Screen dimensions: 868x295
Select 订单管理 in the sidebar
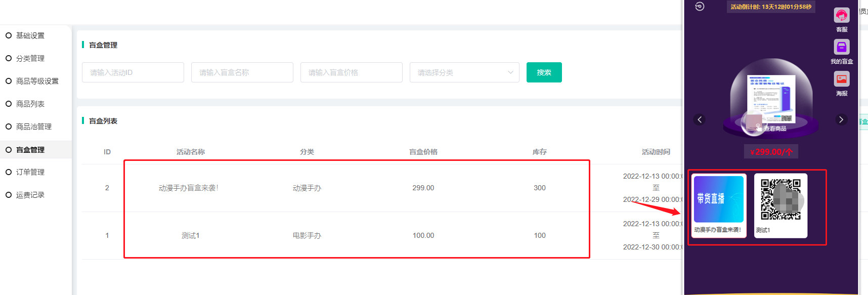[x=30, y=172]
